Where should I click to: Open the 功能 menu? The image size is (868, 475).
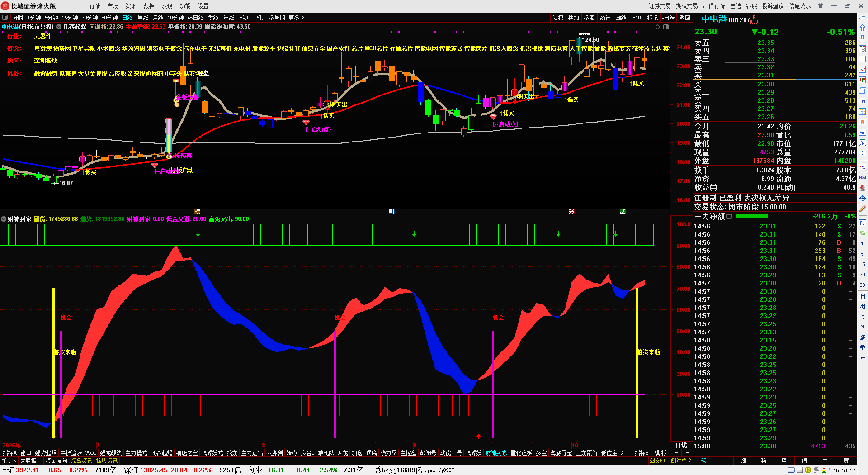click(185, 6)
